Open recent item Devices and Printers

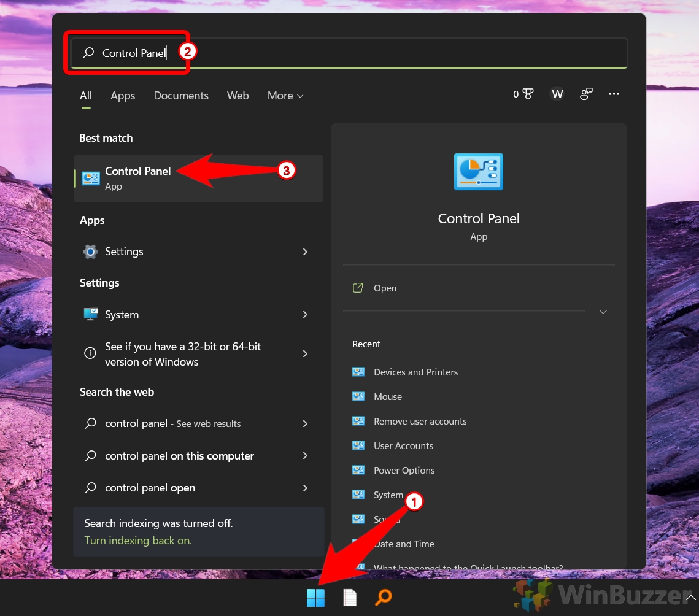pyautogui.click(x=415, y=372)
